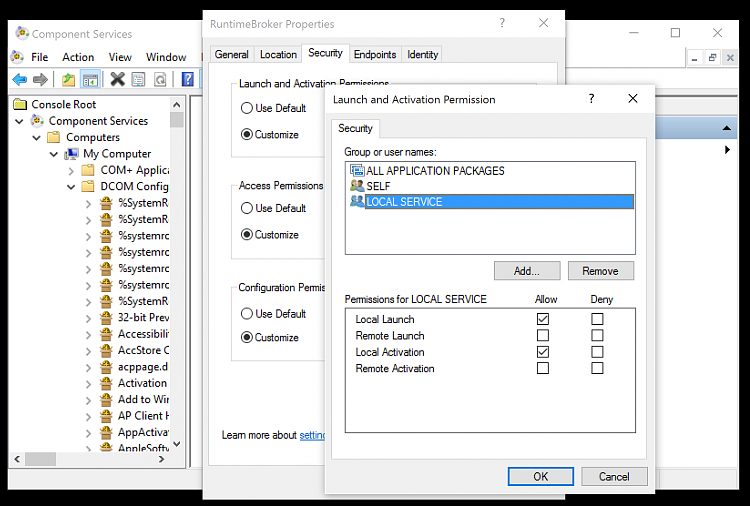The image size is (750, 506).
Task: Click the Back arrow toolbar icon
Action: point(20,79)
